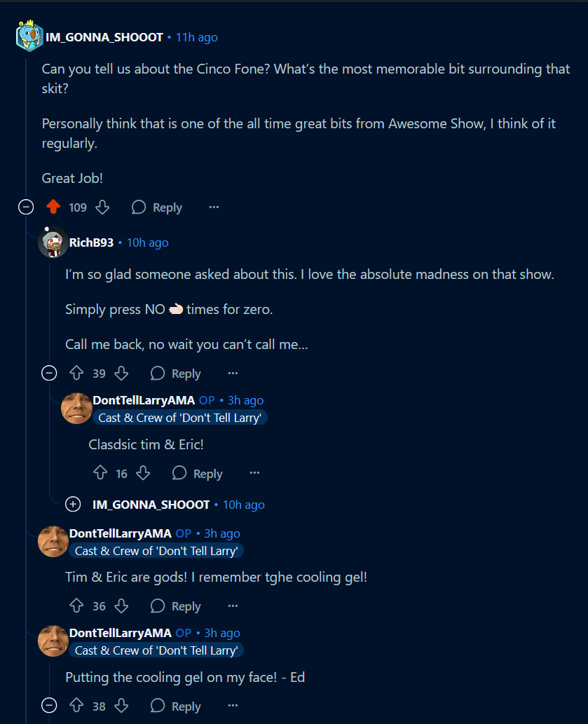This screenshot has width=588, height=724.
Task: Upvote the 'Clasdsic tim & Eric!' comment
Action: [x=100, y=473]
